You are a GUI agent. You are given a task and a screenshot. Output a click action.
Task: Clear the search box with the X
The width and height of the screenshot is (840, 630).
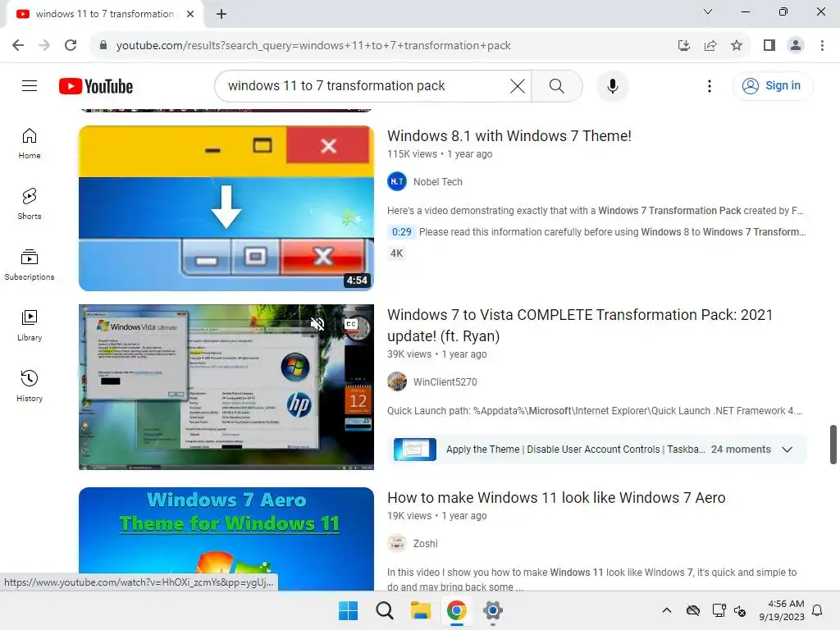pos(517,85)
